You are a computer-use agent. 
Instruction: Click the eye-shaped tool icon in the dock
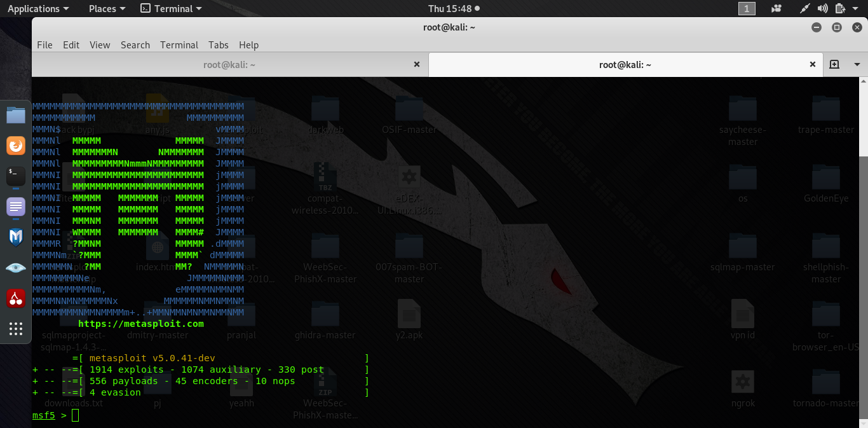[x=15, y=268]
